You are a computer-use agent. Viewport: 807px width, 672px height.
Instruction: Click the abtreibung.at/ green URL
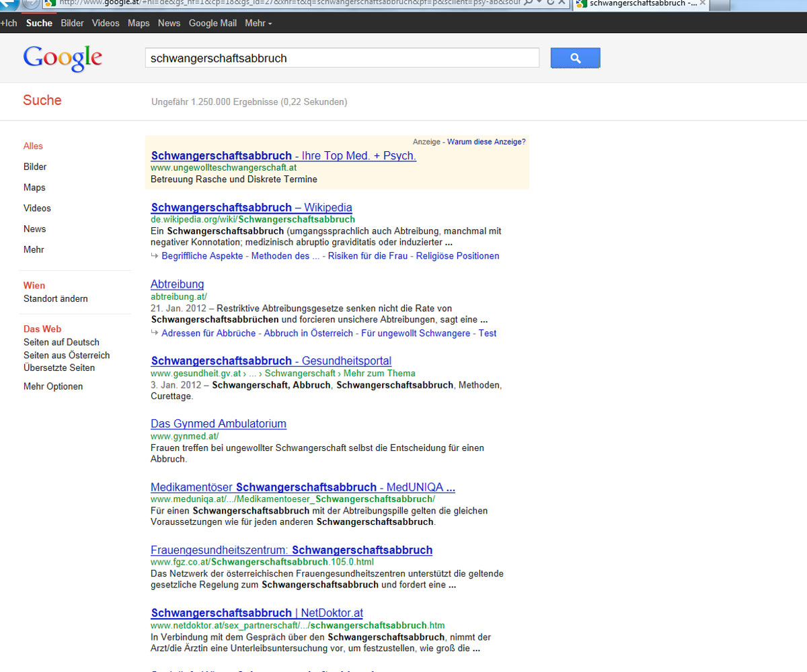click(179, 296)
